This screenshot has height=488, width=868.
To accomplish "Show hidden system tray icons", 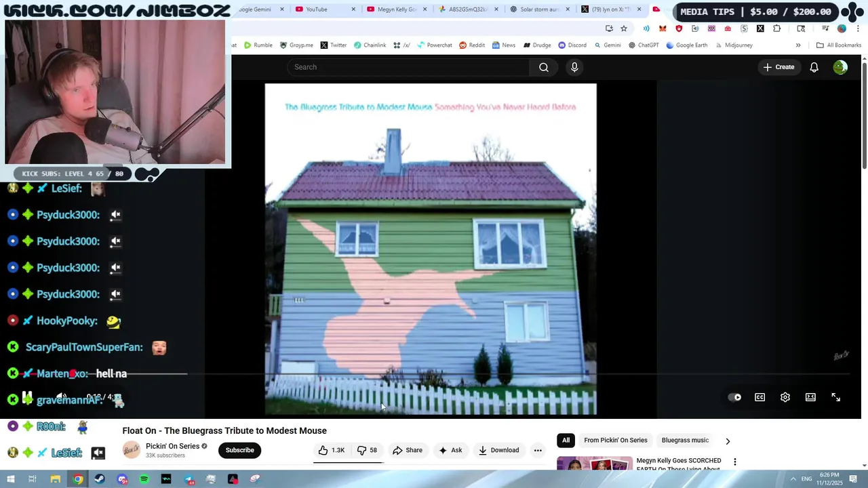I will [x=793, y=479].
